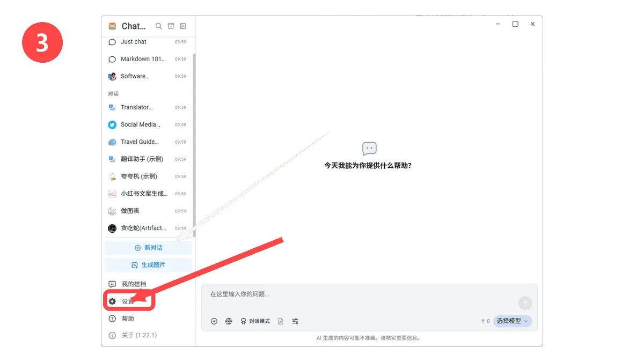Open 帮助 help
Screen dimensions: 644x362
pyautogui.click(x=148, y=319)
